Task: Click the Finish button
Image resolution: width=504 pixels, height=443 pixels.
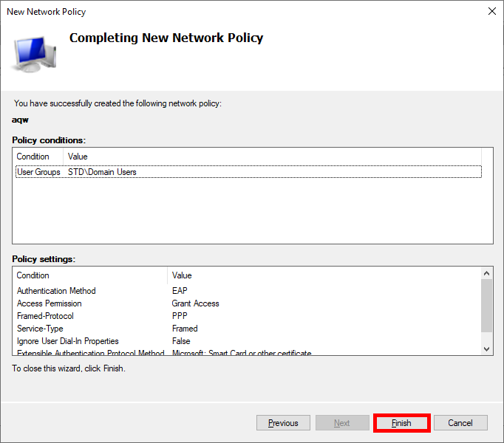Action: coord(401,423)
